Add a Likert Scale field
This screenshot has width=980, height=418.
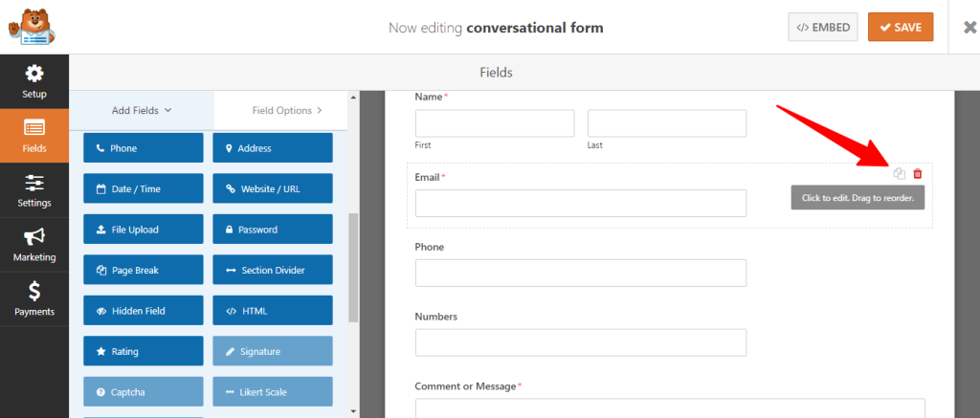click(x=273, y=392)
